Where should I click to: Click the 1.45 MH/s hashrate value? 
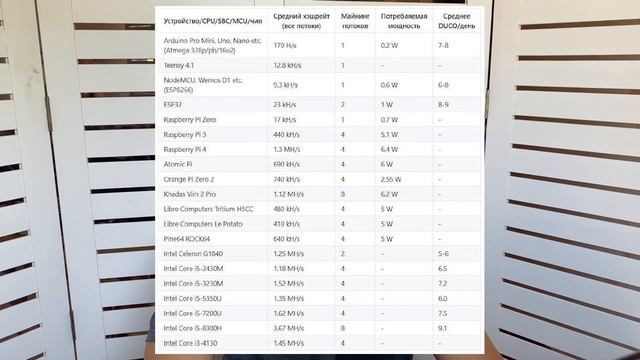pyautogui.click(x=289, y=343)
